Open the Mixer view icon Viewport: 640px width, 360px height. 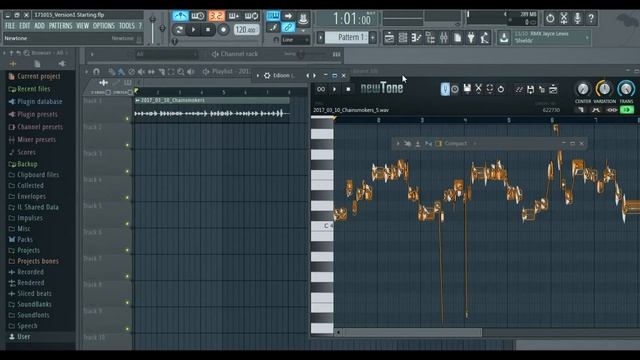coord(444,38)
